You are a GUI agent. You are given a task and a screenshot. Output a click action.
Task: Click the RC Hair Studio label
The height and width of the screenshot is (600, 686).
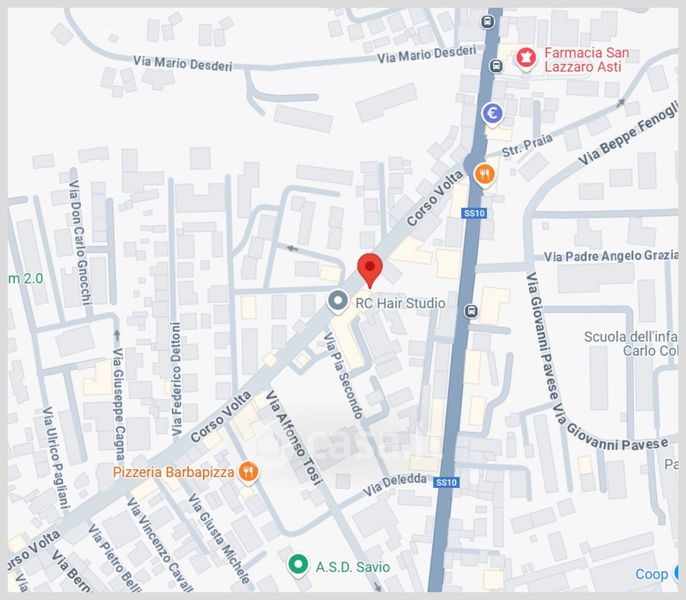coord(400,303)
